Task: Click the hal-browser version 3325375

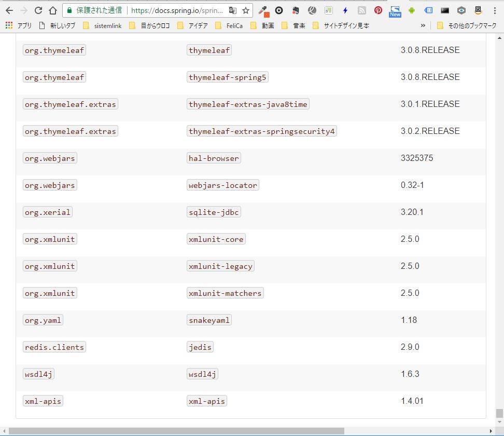Action: [x=417, y=158]
